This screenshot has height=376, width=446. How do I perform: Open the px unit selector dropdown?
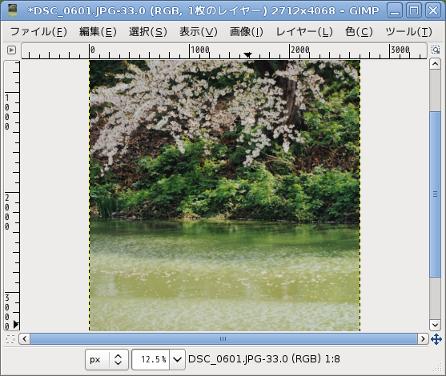(x=107, y=360)
